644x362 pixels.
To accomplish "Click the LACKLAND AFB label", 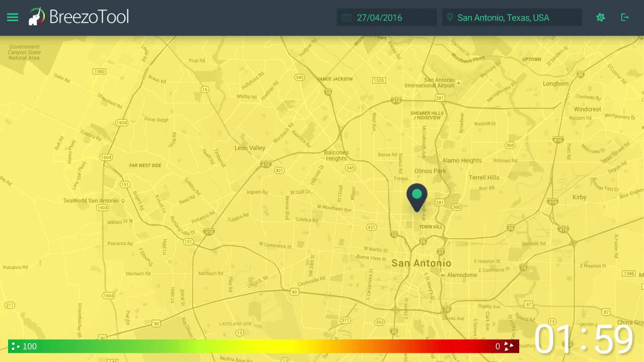I will tap(235, 324).
